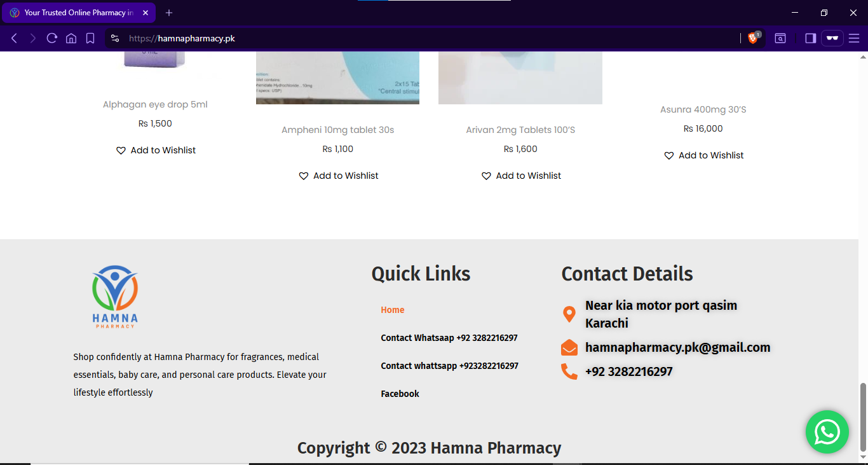Click the Ampheni tablet box image
The image size is (868, 465).
pos(337,78)
